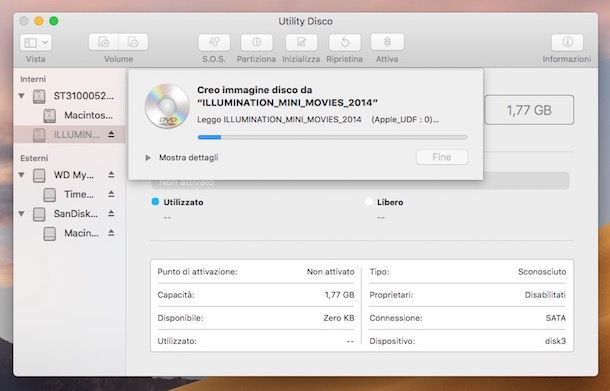Click the WD My drive icon
The height and width of the screenshot is (391, 610).
tap(39, 175)
